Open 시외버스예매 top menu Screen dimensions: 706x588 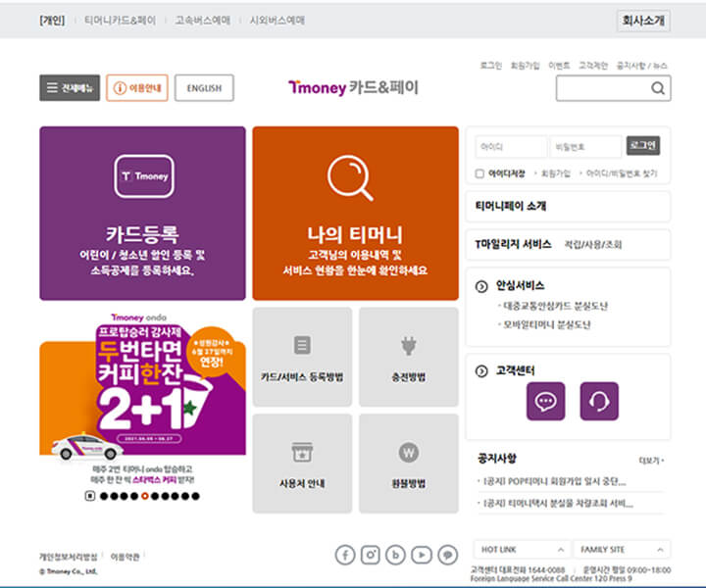coord(277,21)
